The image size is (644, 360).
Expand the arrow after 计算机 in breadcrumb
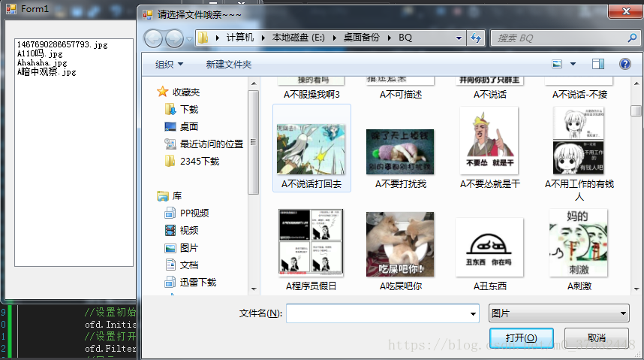[263, 38]
